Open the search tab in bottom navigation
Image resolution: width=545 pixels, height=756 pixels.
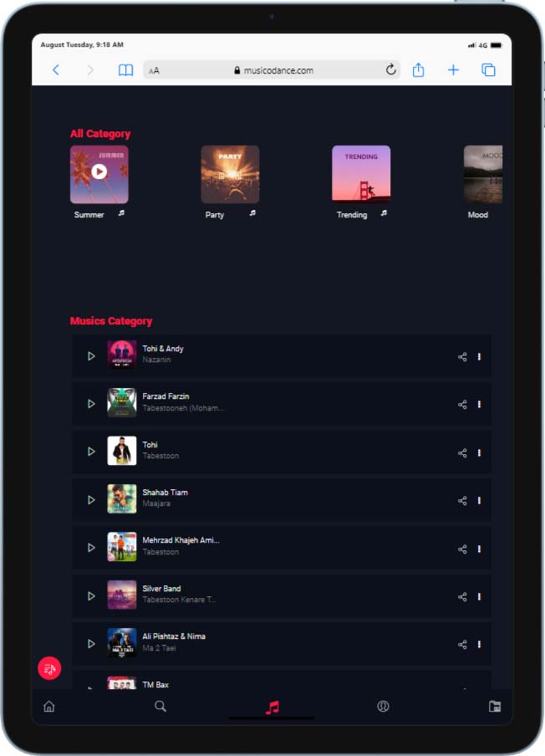(x=160, y=707)
